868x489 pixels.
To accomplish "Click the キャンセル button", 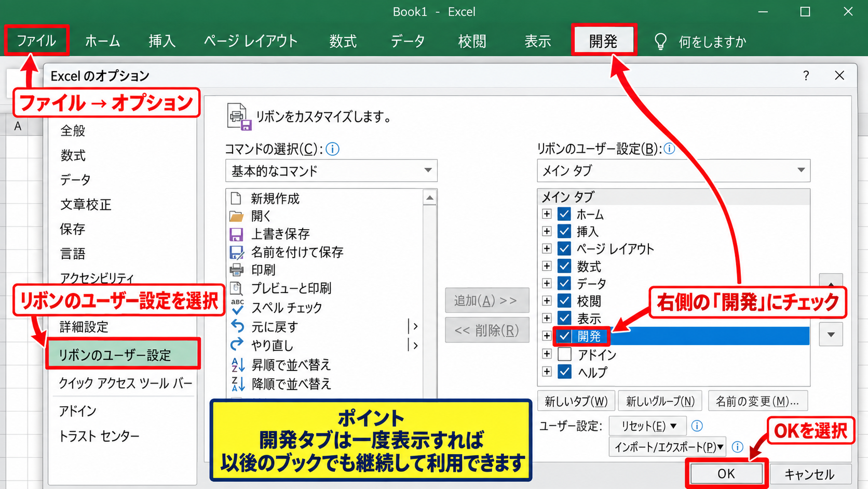I will 810,474.
